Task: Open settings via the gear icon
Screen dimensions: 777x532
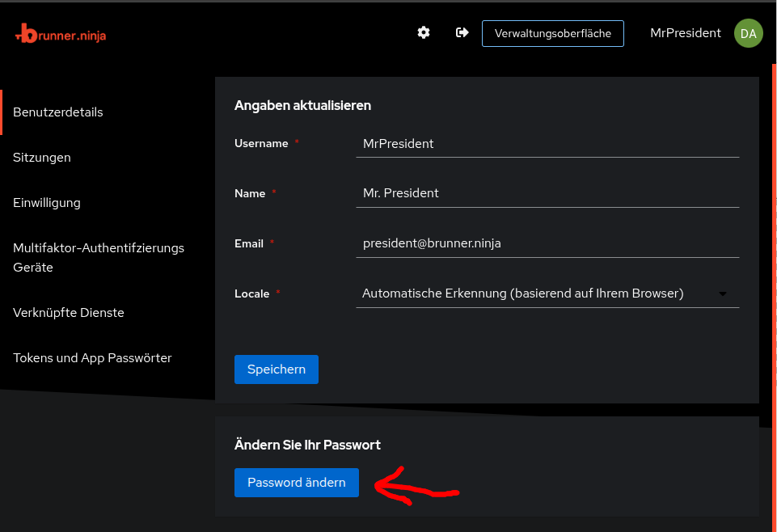Action: (x=423, y=32)
